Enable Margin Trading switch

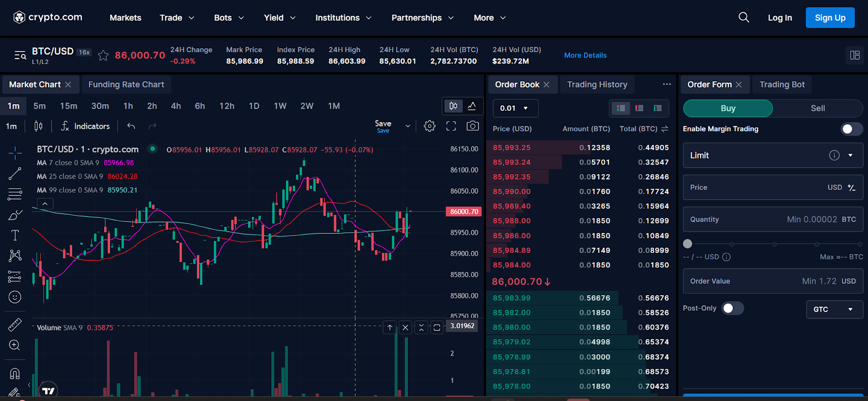click(851, 129)
